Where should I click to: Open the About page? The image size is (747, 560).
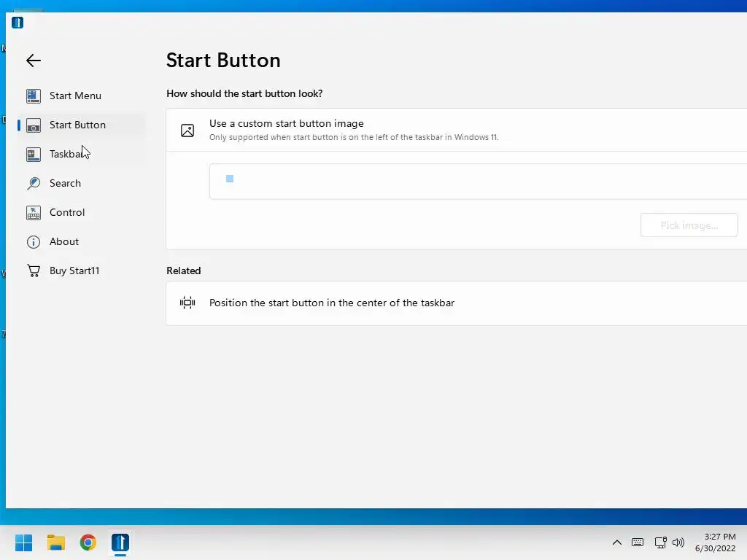81,241
